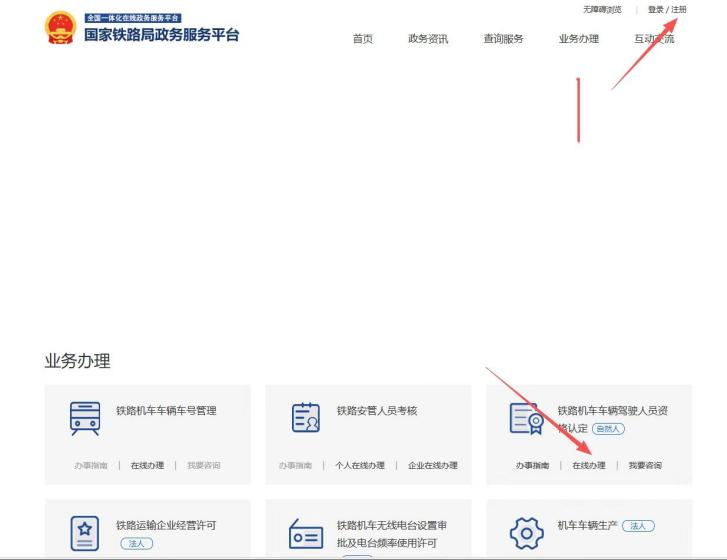Select 查询服务 in the top navigation
The image size is (727, 560).
503,39
